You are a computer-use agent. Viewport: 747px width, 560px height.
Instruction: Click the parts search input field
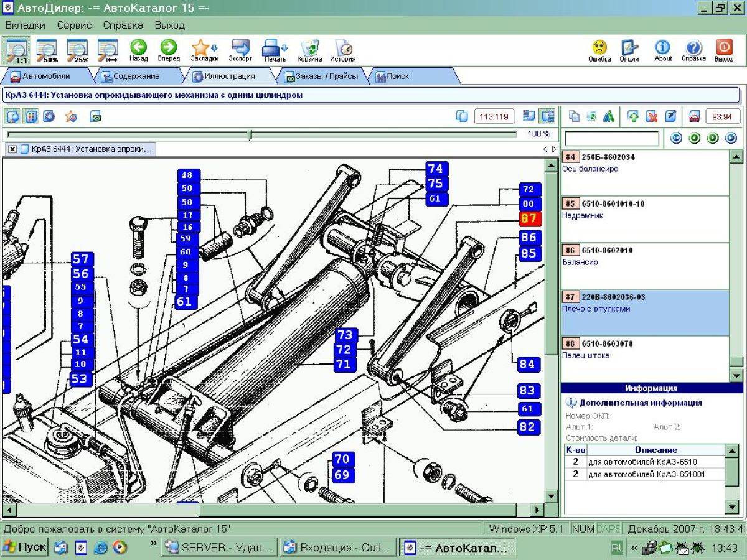(611, 138)
